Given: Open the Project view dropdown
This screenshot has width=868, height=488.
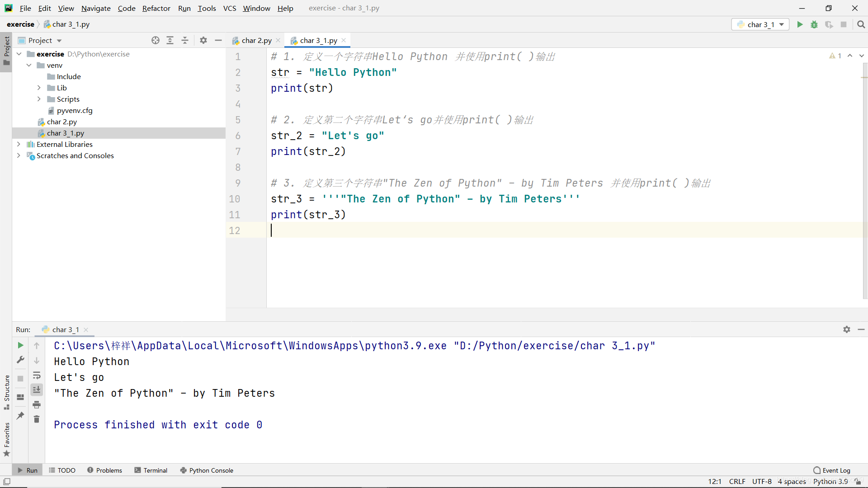Looking at the screenshot, I should pyautogui.click(x=40, y=40).
